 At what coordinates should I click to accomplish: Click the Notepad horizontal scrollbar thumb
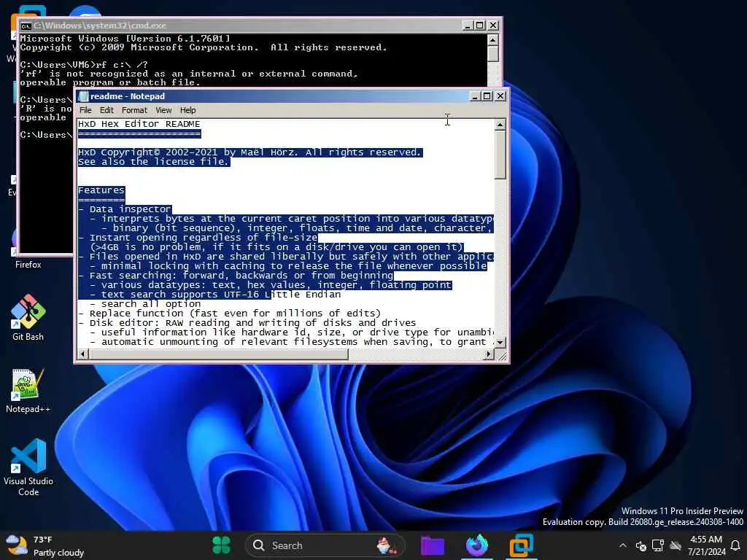pos(219,354)
